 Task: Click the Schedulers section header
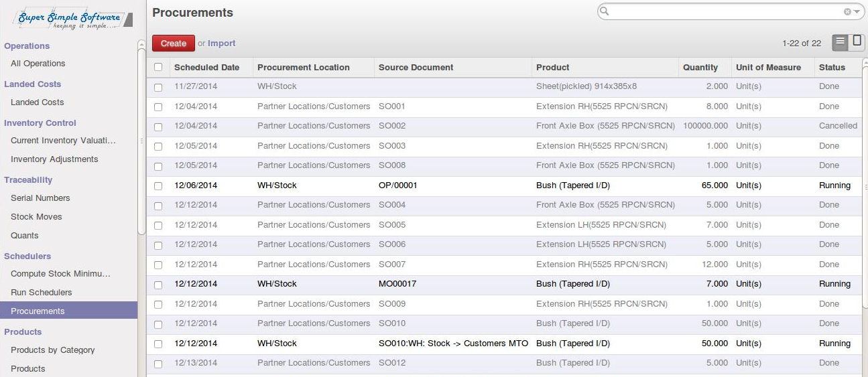coord(27,256)
